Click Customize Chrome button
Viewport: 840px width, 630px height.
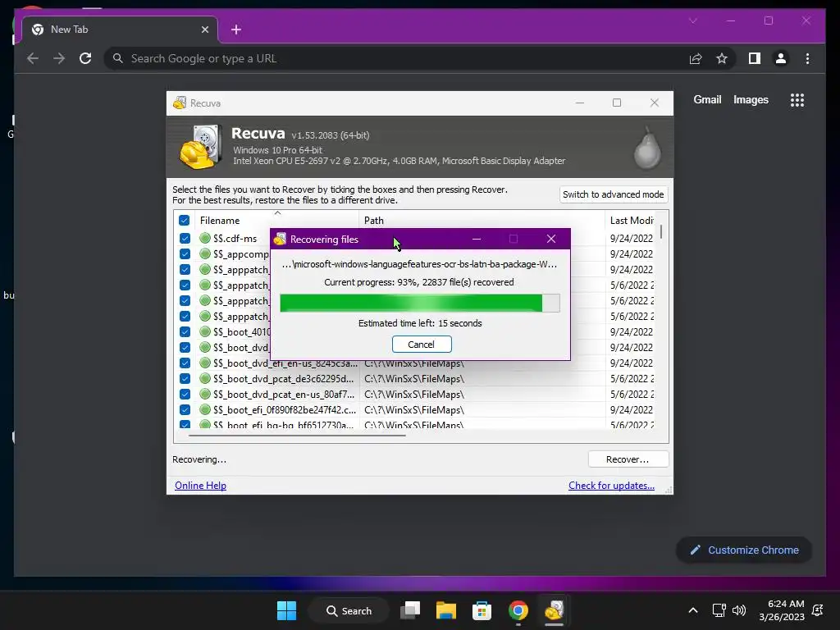click(744, 550)
